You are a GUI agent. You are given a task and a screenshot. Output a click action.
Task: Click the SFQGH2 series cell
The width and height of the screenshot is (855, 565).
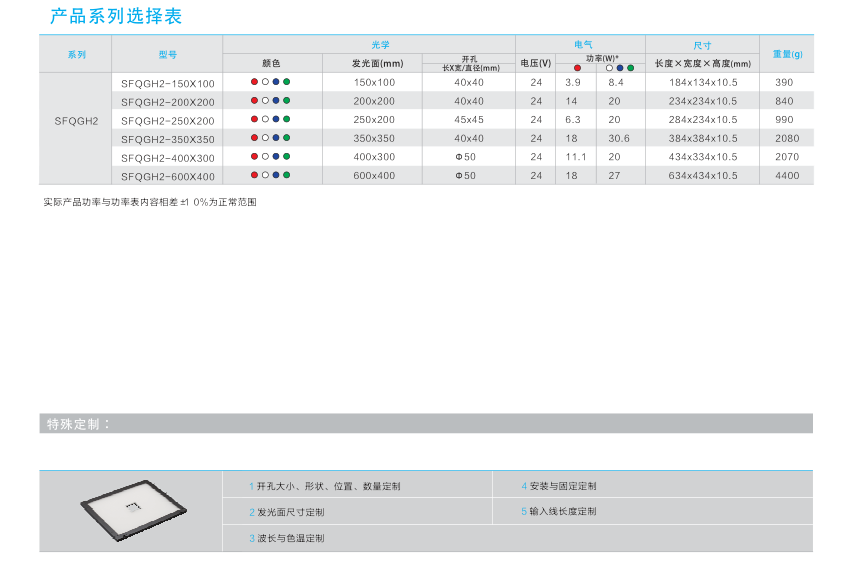coord(76,120)
